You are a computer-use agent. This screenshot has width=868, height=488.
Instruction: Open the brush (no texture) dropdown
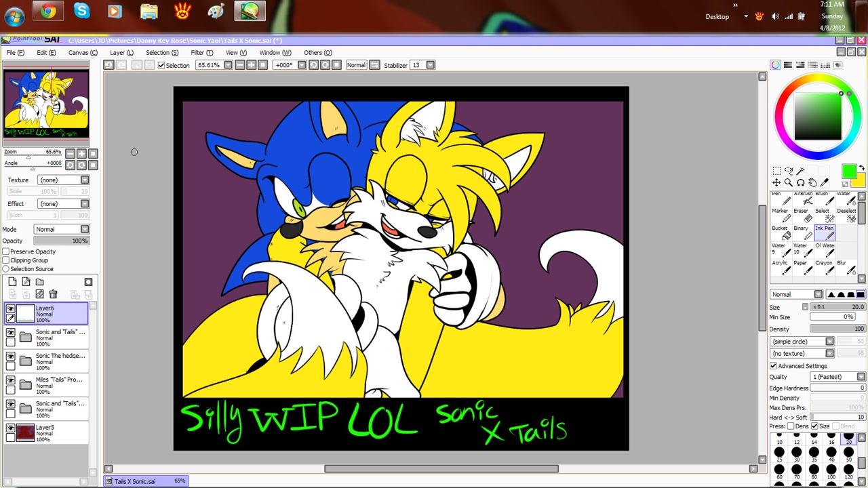(802, 353)
